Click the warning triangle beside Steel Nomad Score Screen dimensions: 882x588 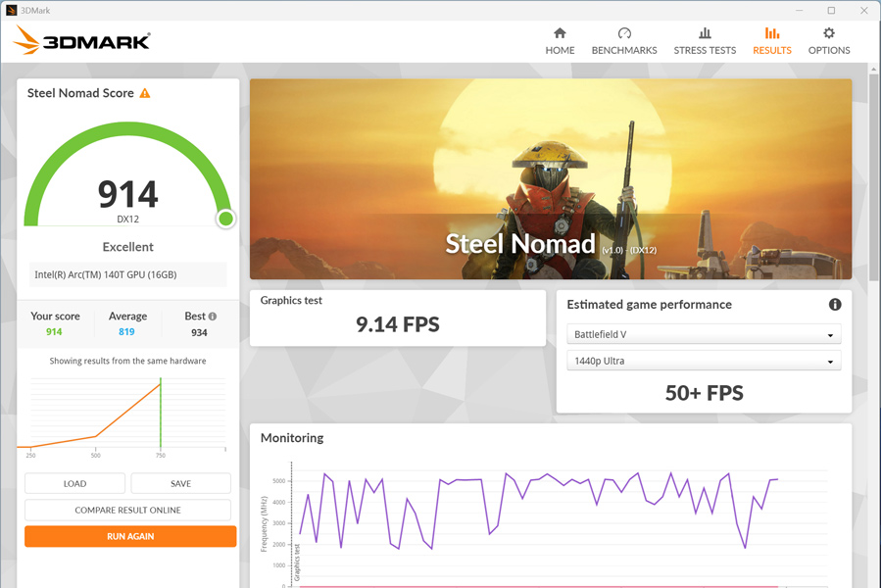coord(145,93)
